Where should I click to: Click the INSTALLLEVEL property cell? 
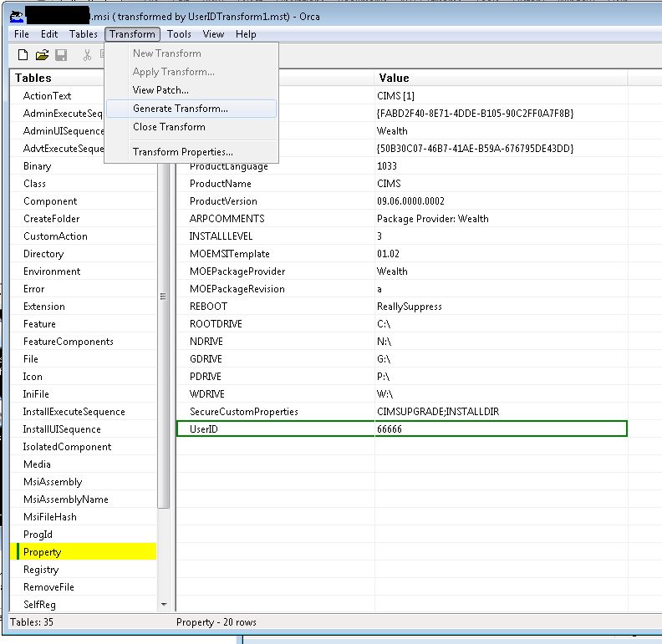275,236
